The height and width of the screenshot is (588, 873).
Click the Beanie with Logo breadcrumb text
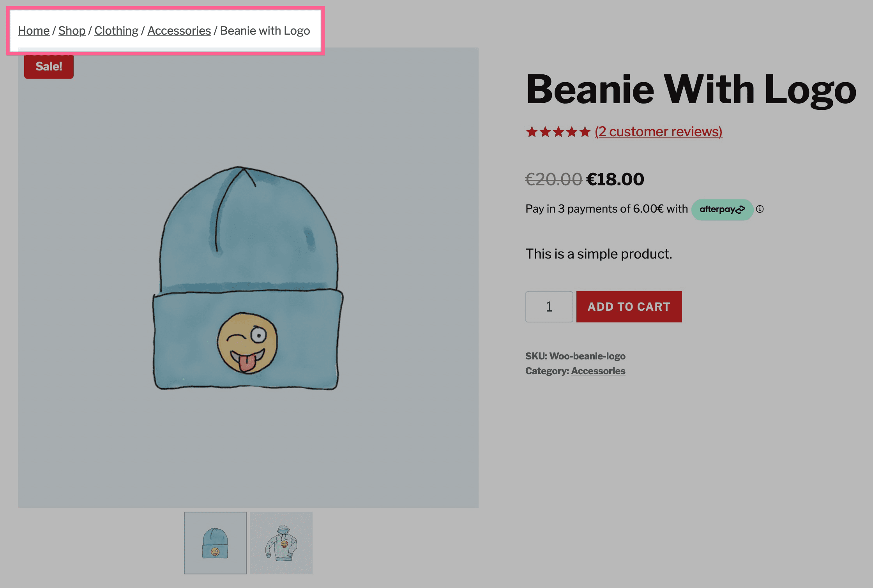click(265, 31)
